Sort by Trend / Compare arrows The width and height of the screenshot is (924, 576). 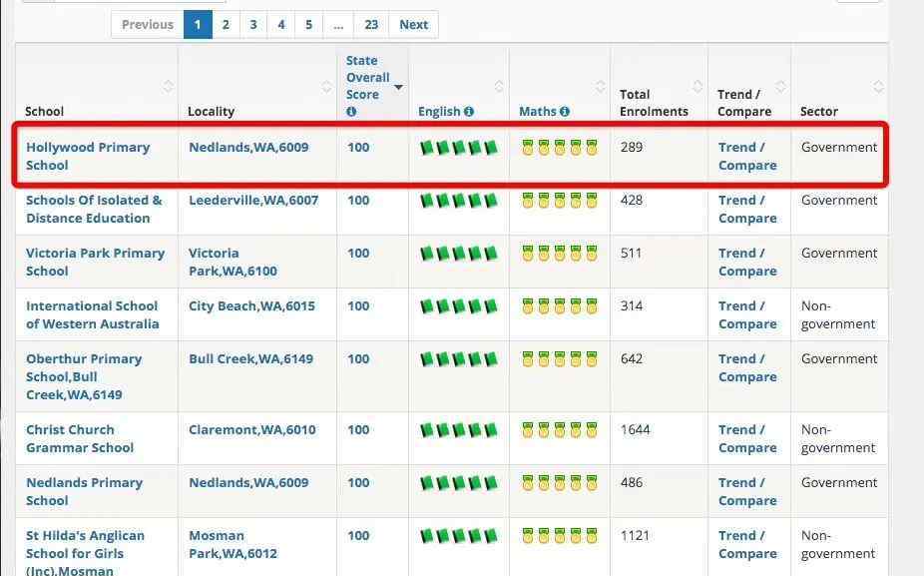[x=780, y=87]
